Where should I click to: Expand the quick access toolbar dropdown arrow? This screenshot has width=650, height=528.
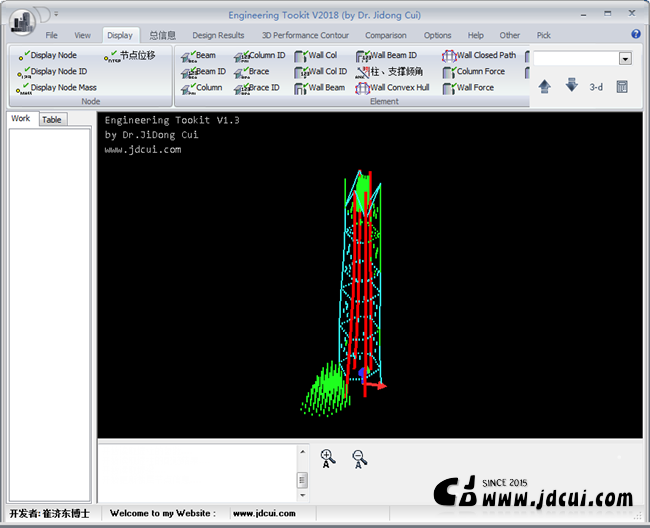click(x=56, y=15)
